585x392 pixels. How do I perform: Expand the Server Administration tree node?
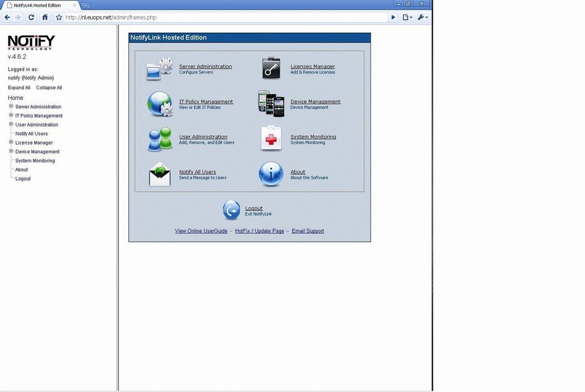click(x=11, y=106)
